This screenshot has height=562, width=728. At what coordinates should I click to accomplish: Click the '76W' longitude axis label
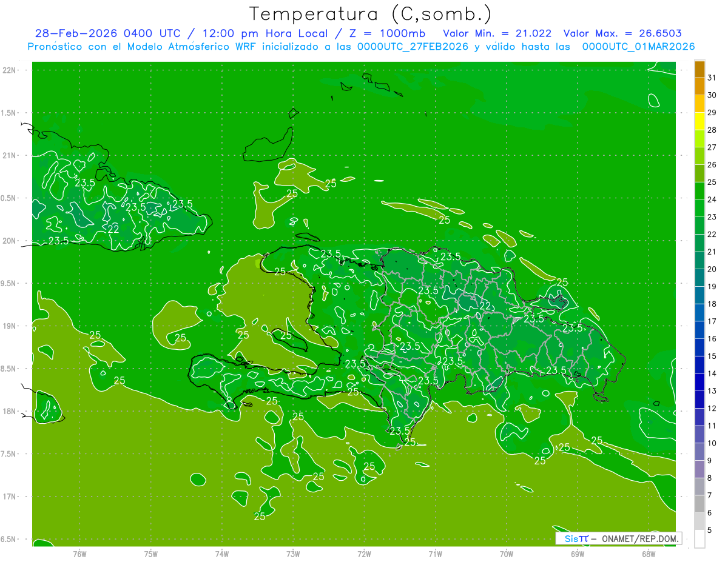79,554
